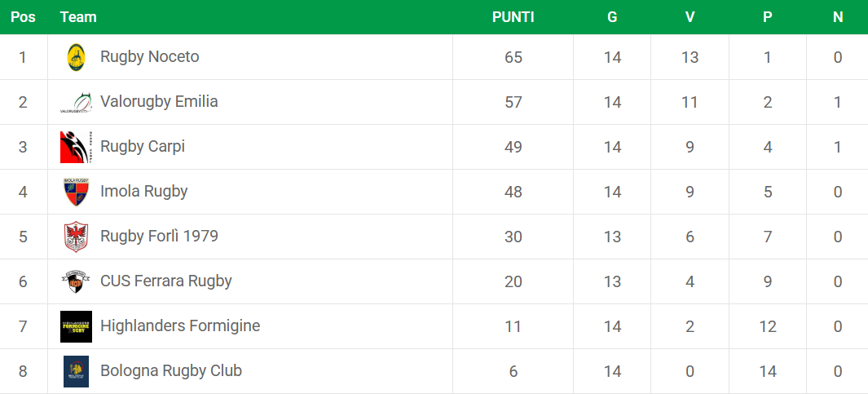Click the Valorugby Emilia logo icon
This screenshot has height=394, width=868.
point(77,103)
